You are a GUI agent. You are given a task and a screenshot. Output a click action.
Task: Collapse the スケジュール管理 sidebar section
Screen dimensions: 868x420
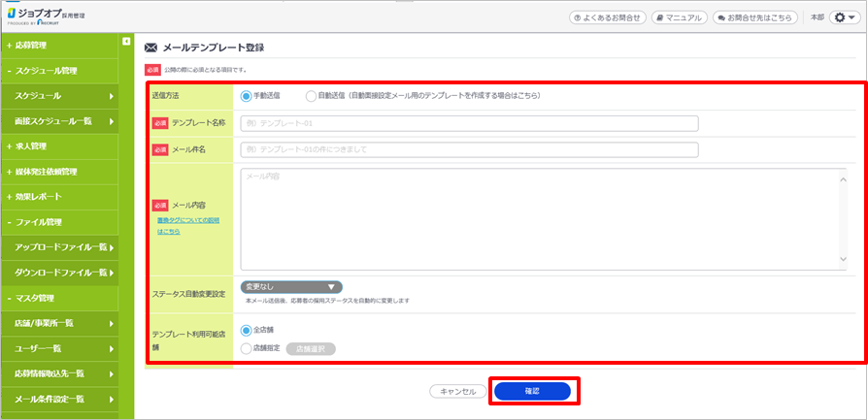[58, 71]
